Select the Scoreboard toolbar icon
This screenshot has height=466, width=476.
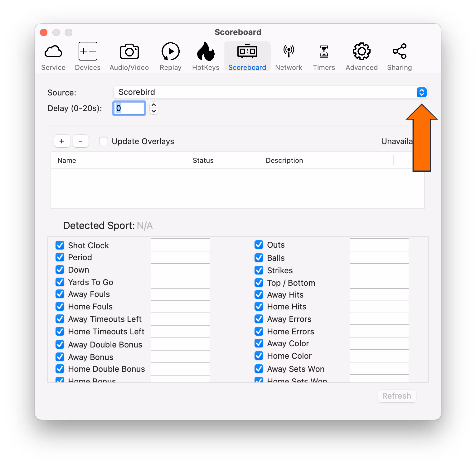pyautogui.click(x=247, y=56)
